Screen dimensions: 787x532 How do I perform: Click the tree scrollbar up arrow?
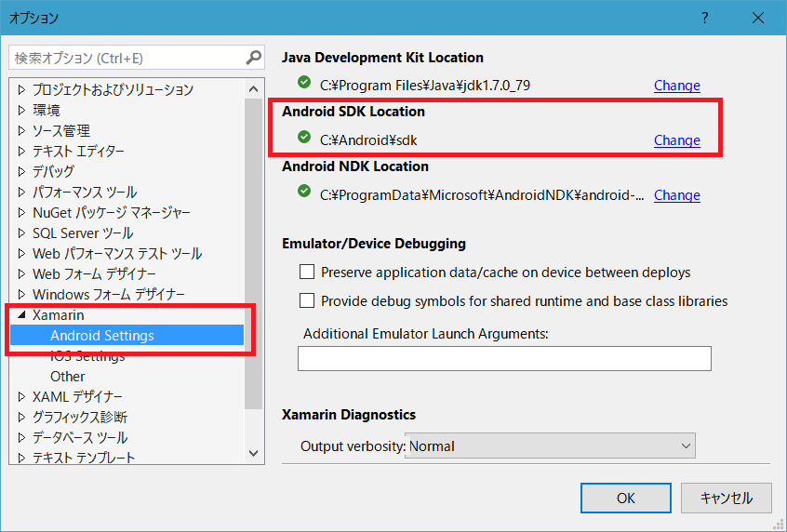pyautogui.click(x=253, y=89)
